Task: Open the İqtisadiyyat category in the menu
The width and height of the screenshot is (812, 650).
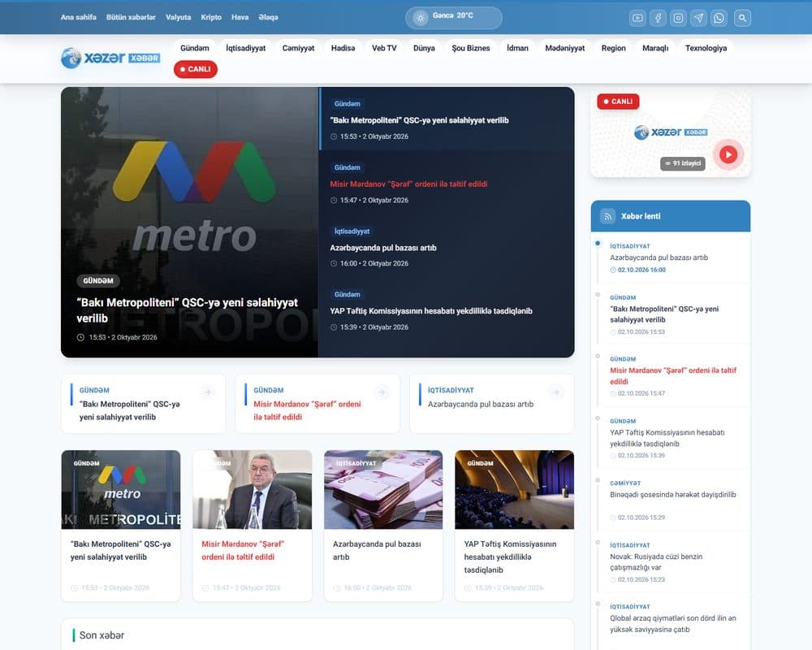Action: point(245,48)
